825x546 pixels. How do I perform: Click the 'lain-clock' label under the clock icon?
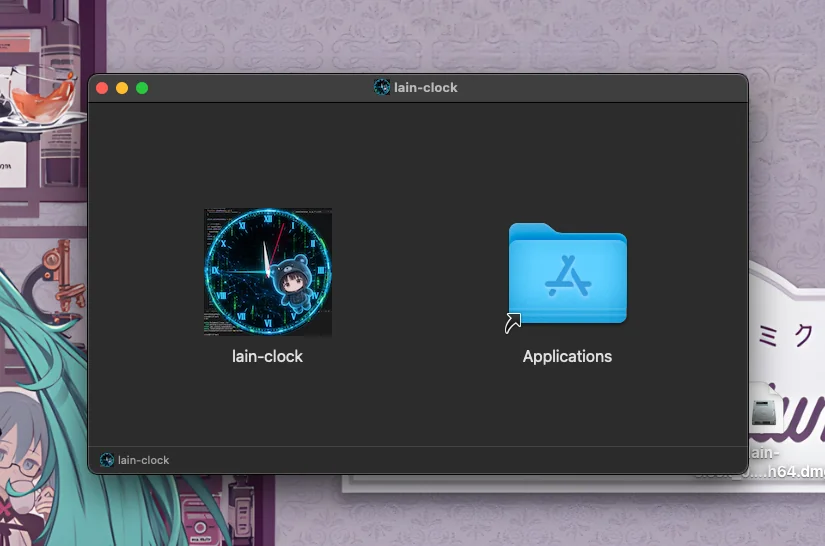click(x=267, y=357)
